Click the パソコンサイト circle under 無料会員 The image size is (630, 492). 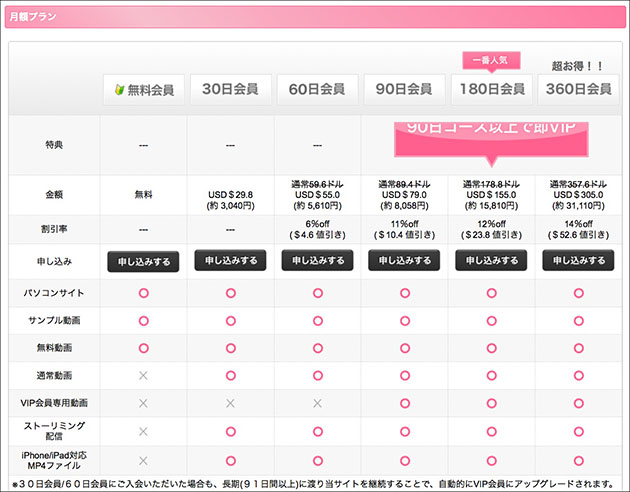click(x=143, y=293)
